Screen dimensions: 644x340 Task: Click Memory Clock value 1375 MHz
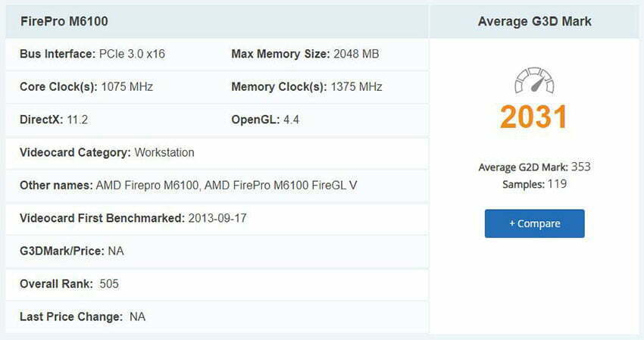[x=357, y=86]
